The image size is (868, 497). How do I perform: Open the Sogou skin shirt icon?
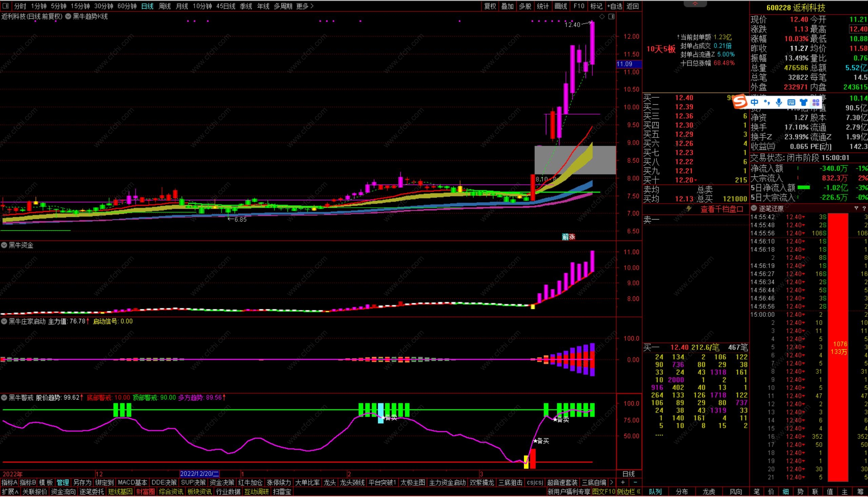(804, 102)
